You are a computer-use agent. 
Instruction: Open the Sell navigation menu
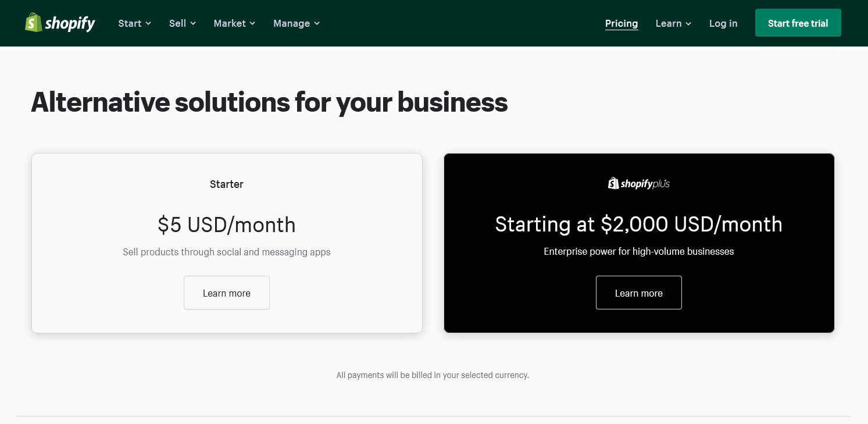177,23
